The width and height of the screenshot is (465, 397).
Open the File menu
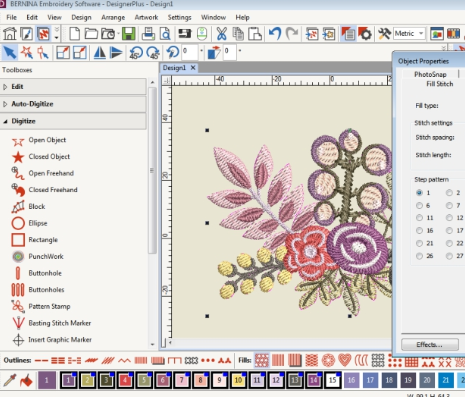click(11, 17)
